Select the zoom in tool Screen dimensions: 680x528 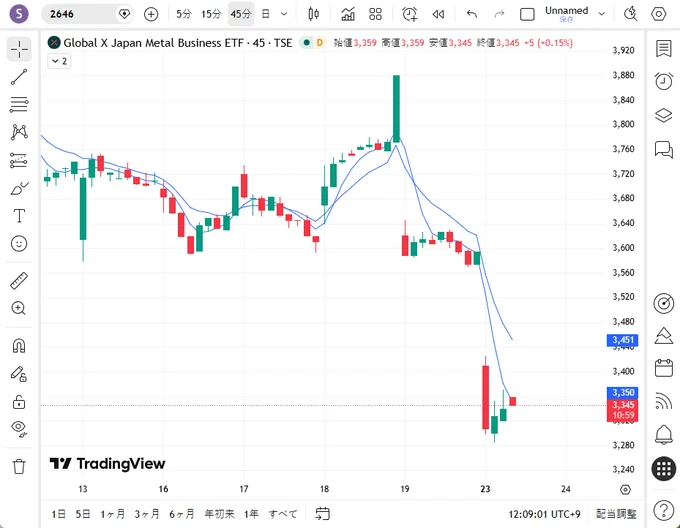click(19, 308)
